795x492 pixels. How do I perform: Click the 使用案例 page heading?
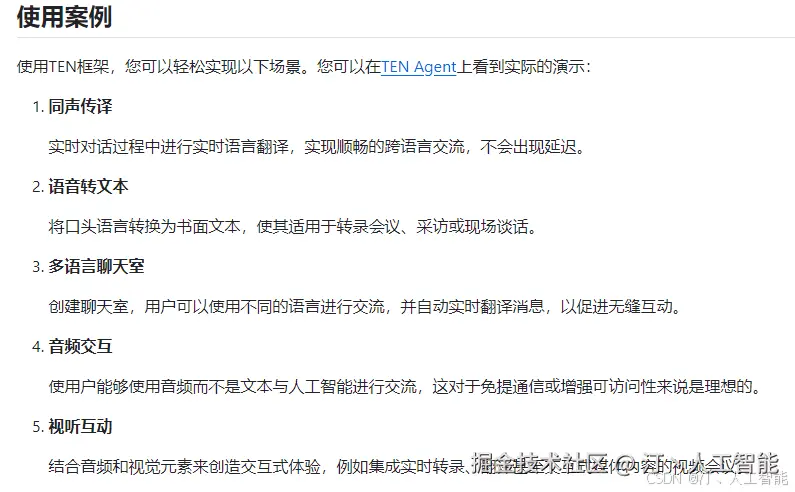(x=64, y=17)
